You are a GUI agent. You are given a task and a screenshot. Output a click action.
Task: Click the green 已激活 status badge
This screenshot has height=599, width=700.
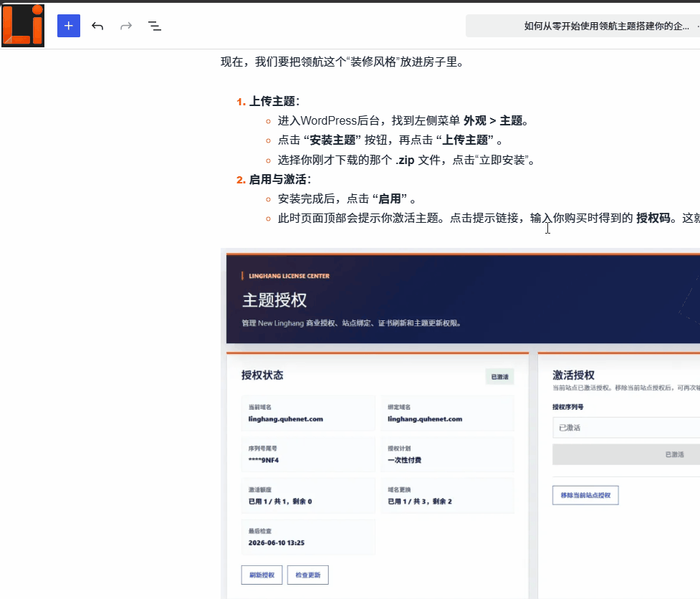(x=500, y=377)
